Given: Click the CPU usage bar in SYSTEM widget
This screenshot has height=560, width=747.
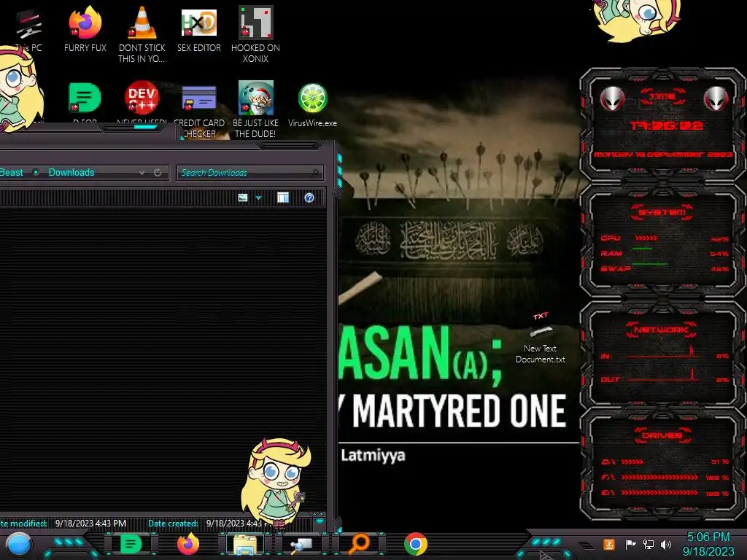Looking at the screenshot, I should click(646, 238).
